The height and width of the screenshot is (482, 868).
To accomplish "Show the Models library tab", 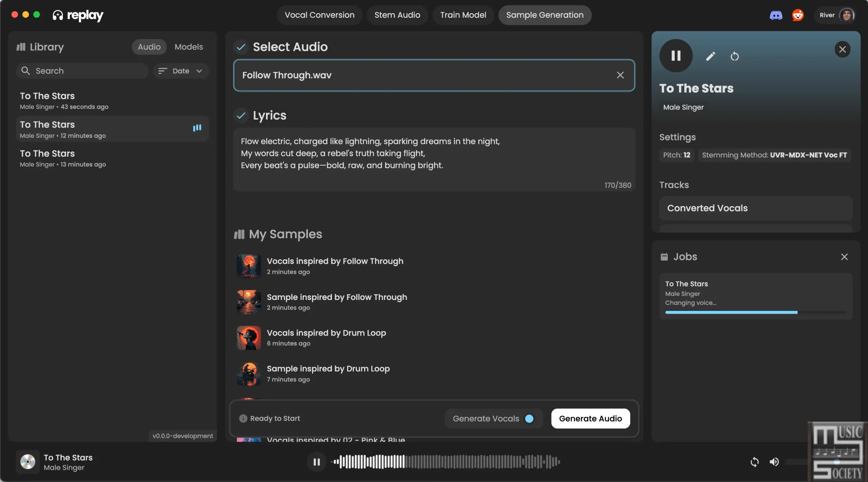I will [x=189, y=47].
